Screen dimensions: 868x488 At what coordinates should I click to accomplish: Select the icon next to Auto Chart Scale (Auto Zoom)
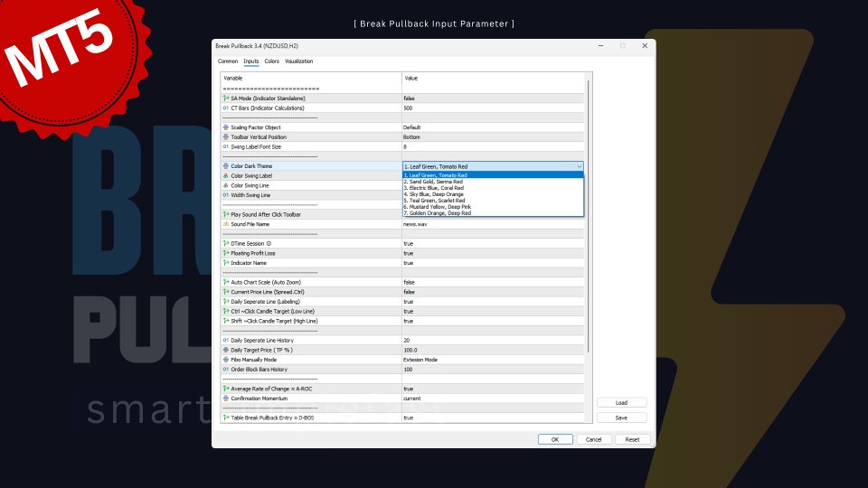[x=226, y=282]
